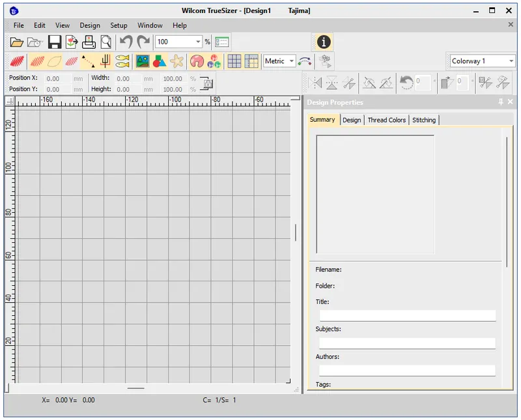Open the Design menu
Viewport: 521px width, 420px height.
(x=90, y=25)
